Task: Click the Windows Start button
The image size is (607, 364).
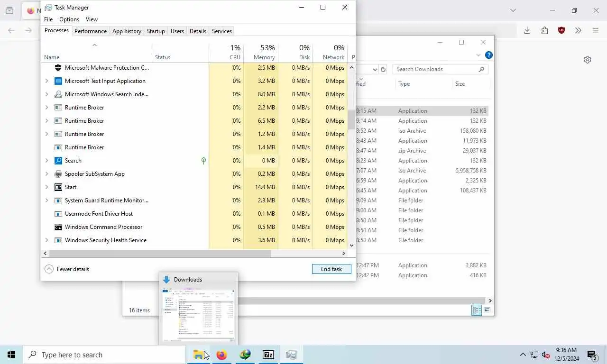Action: coord(11,355)
